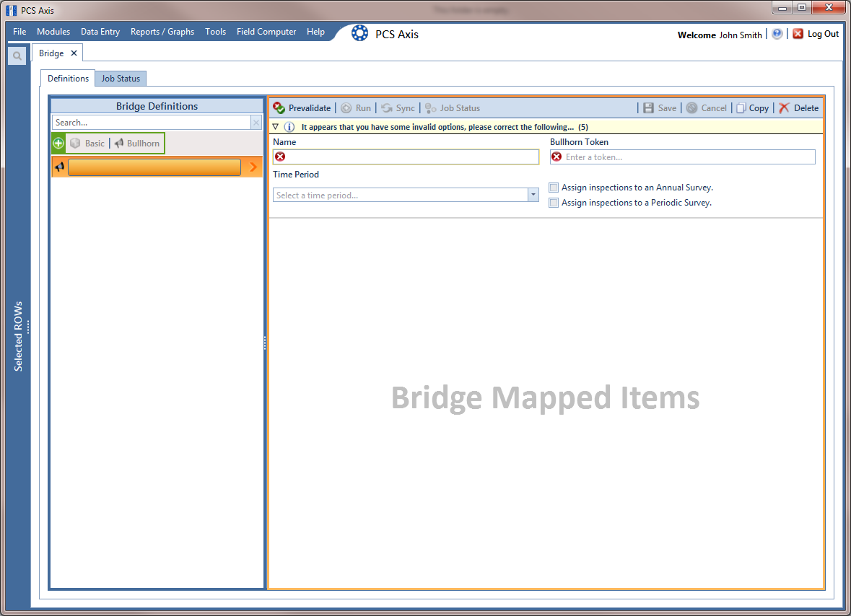
Task: Click the Prevalidate toolbar button
Action: (x=302, y=108)
